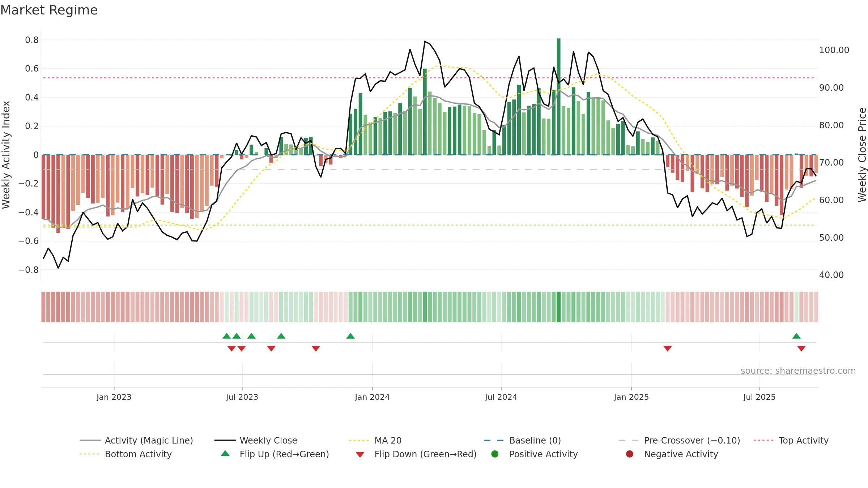868x488 pixels.
Task: Click the Flip Down (Green→Red) legend label
Action: [425, 454]
